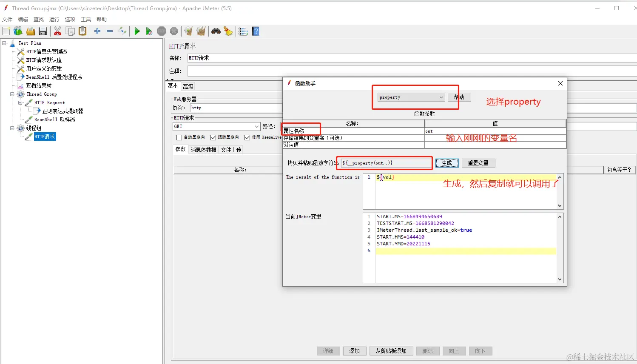Select 用户定义的变量 in the tree
This screenshot has height=364, width=637.
pos(44,68)
